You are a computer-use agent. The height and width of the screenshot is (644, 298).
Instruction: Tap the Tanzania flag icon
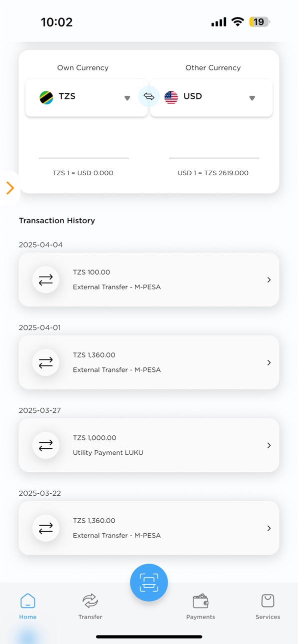click(46, 97)
